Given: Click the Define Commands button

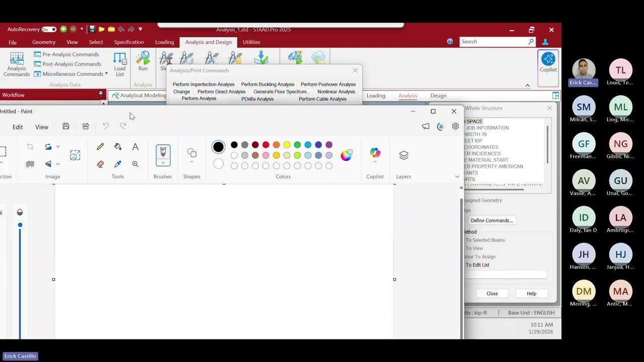Looking at the screenshot, I should pos(492,220).
